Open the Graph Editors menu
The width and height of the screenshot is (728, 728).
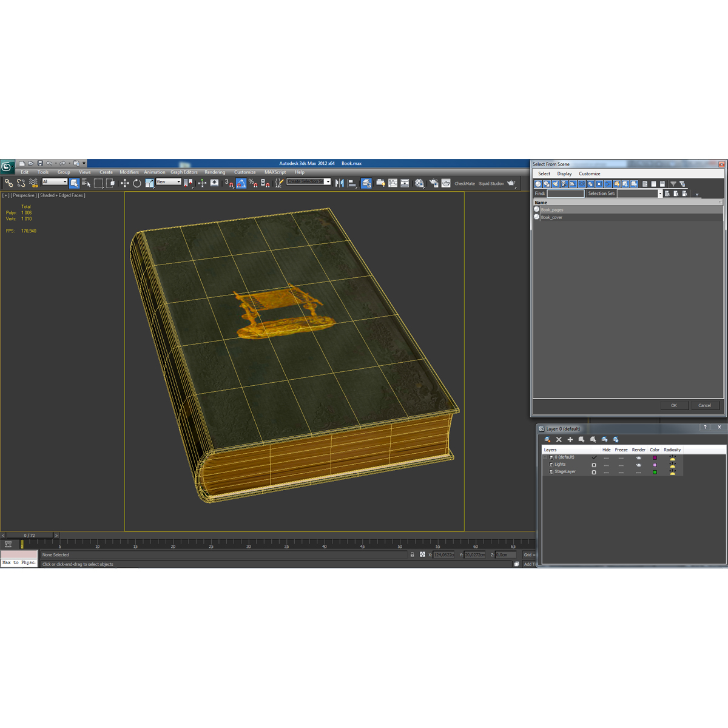coord(184,172)
